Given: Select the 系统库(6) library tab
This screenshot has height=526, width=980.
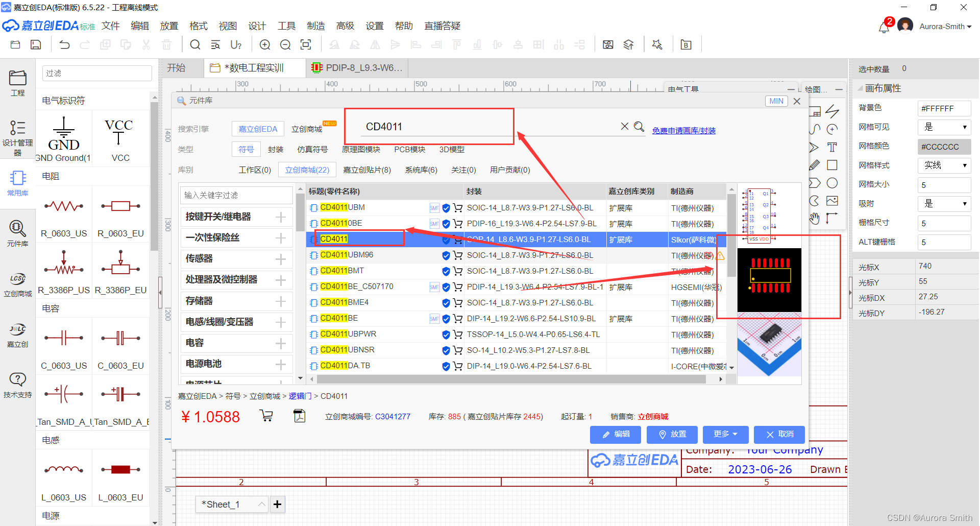Looking at the screenshot, I should (421, 170).
